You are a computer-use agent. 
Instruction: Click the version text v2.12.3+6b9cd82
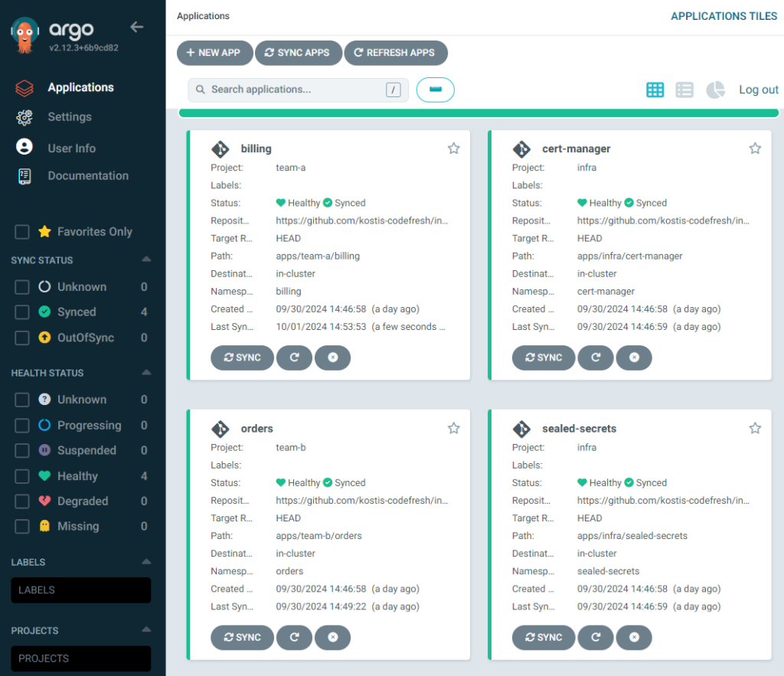click(x=84, y=48)
